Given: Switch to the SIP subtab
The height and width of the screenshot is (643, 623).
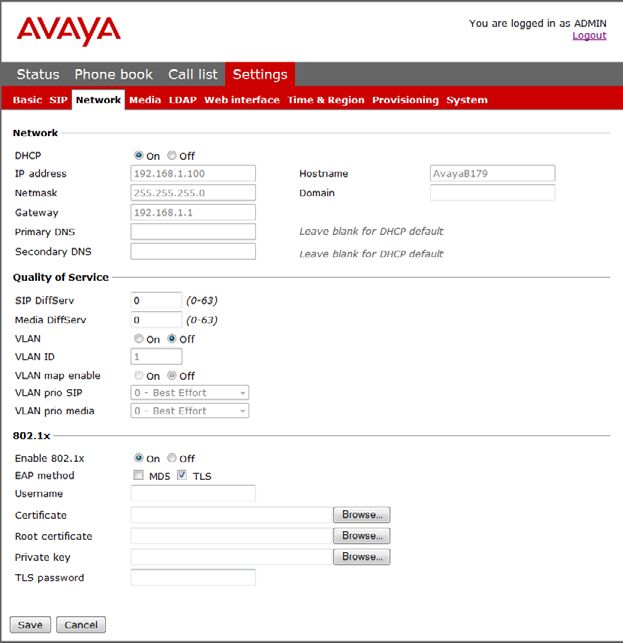Looking at the screenshot, I should point(58,100).
